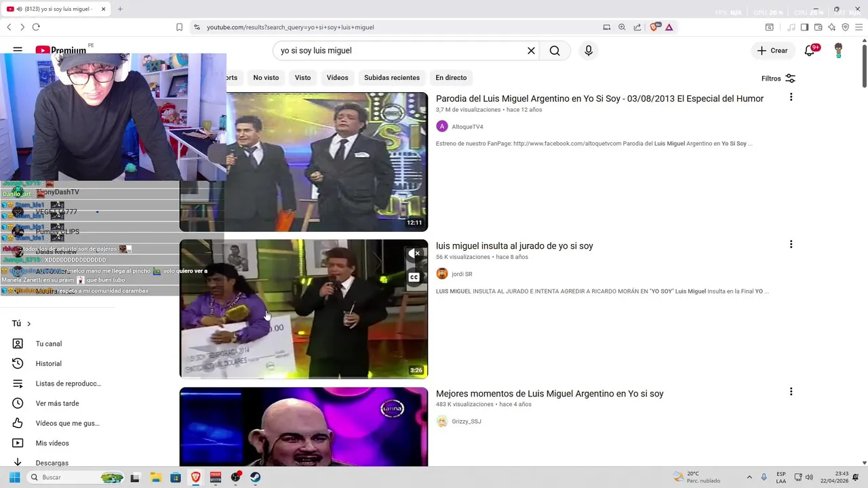Toggle the browser sidebar panel
868x488 pixels.
[804, 27]
